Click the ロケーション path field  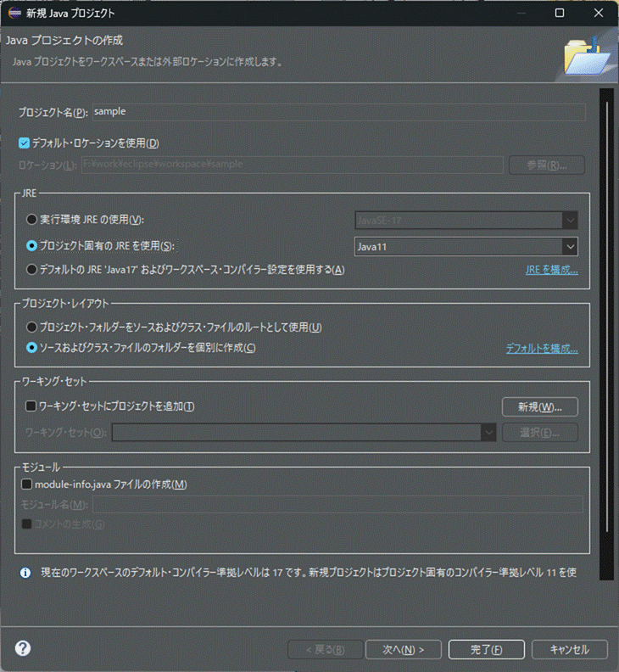[x=293, y=165]
